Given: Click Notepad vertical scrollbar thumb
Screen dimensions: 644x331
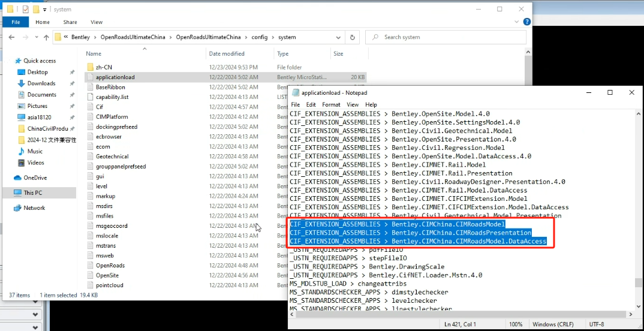Looking at the screenshot, I should (x=638, y=282).
